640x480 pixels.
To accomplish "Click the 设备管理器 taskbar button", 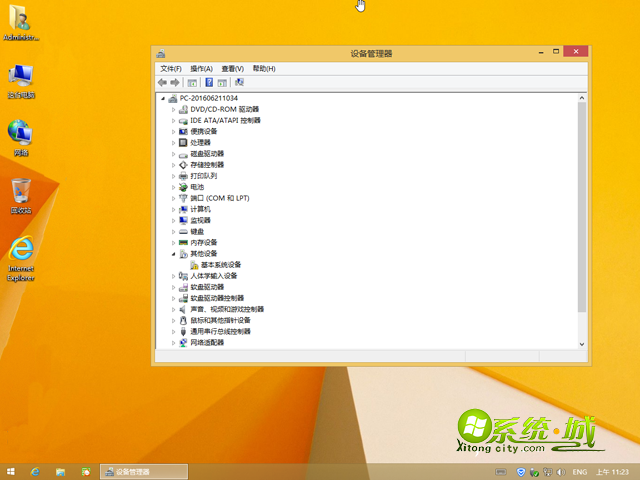I will click(144, 472).
